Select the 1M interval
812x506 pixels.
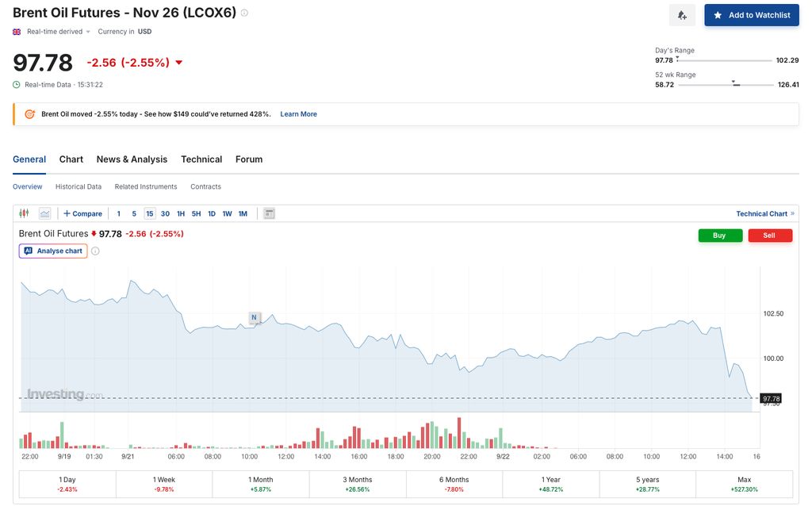(243, 213)
